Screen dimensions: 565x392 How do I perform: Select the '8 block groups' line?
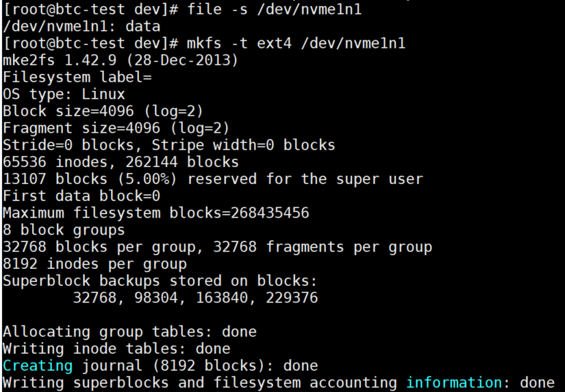point(64,230)
